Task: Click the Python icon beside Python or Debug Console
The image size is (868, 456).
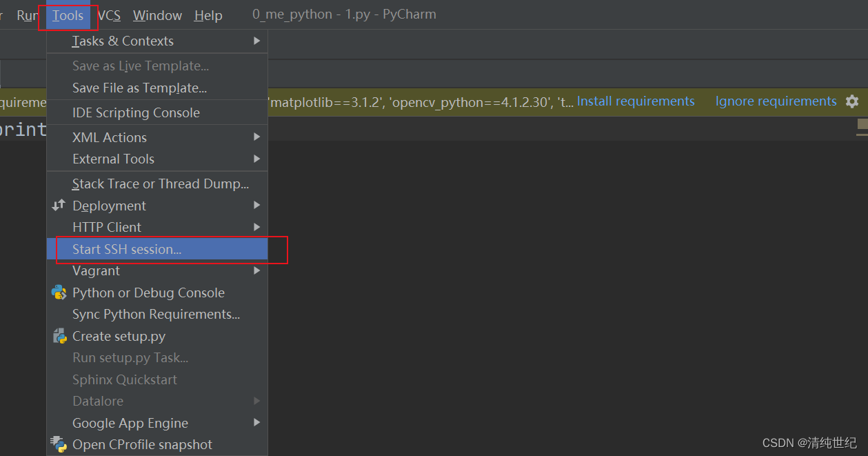Action: pyautogui.click(x=59, y=293)
